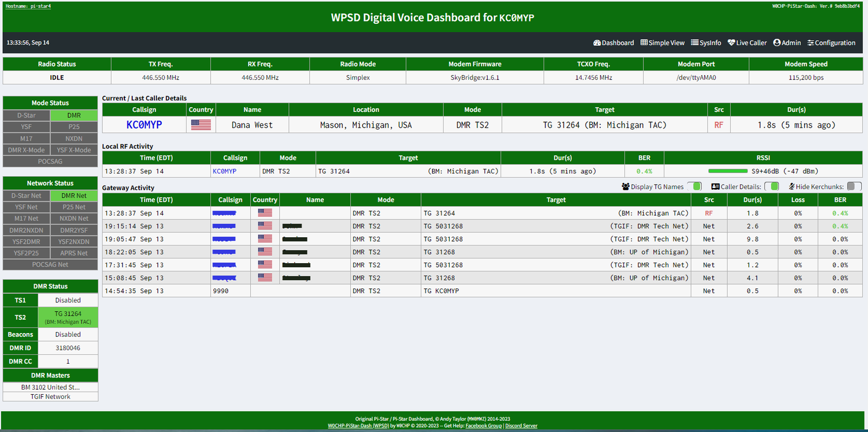Open the large KC0MYP callsign link
The image size is (868, 432).
click(144, 125)
